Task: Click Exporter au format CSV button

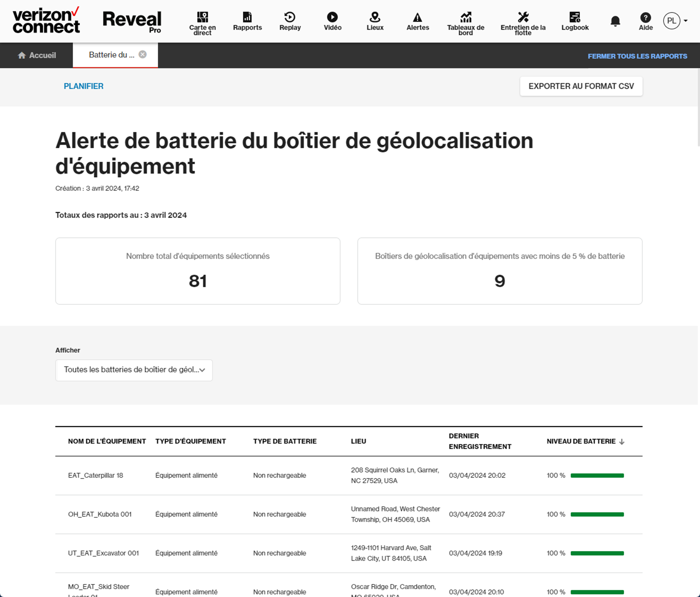Action: pyautogui.click(x=581, y=86)
